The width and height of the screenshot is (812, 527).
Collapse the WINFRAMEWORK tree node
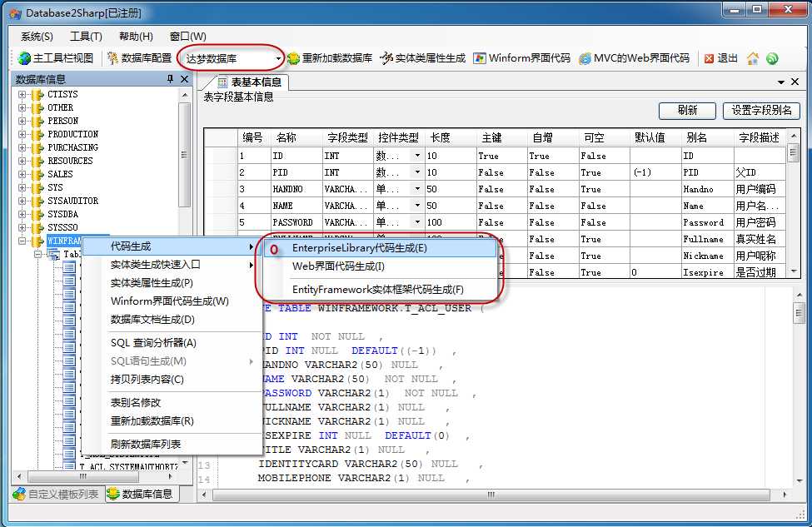click(22, 241)
